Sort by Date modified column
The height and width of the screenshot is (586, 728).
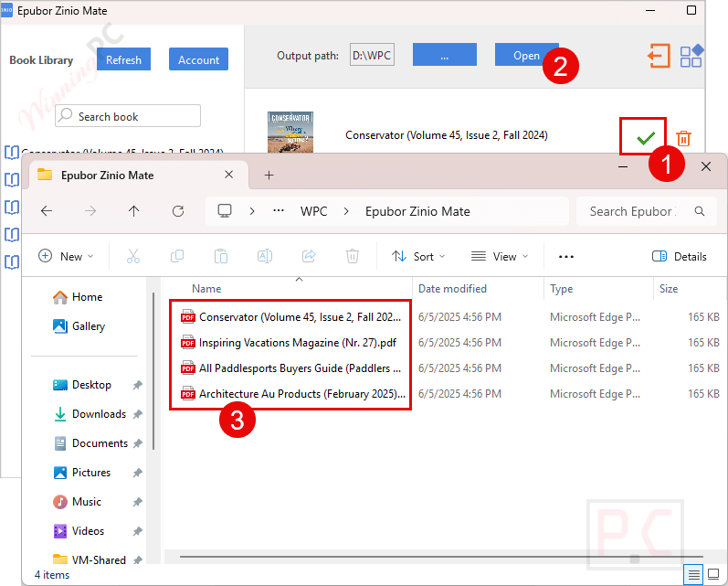452,289
